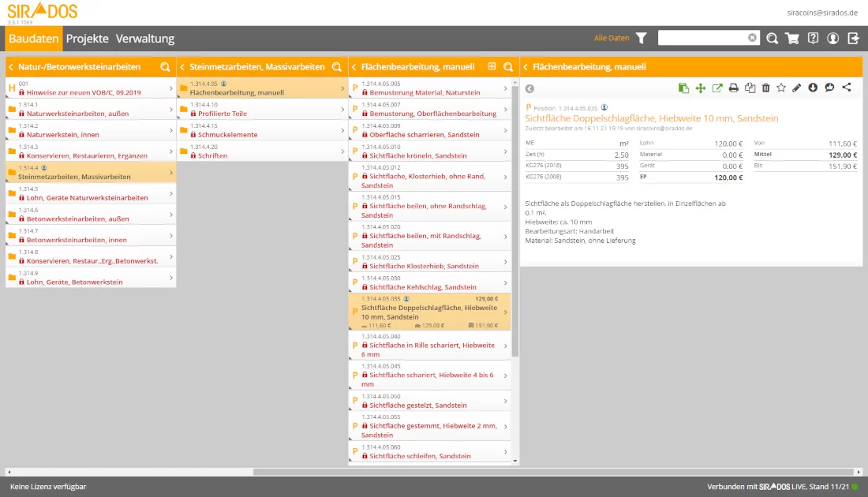The width and height of the screenshot is (868, 497).
Task: Open the Verwaltung tab
Action: 144,39
